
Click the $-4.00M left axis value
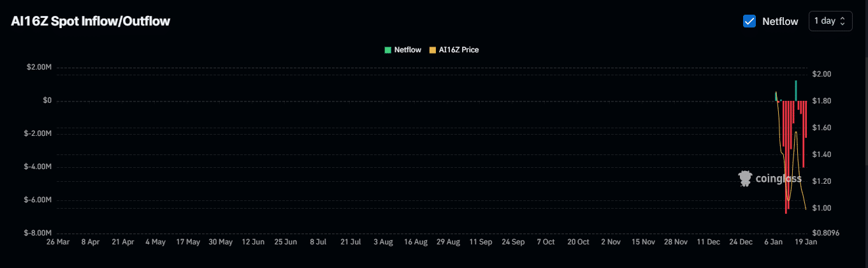point(37,167)
